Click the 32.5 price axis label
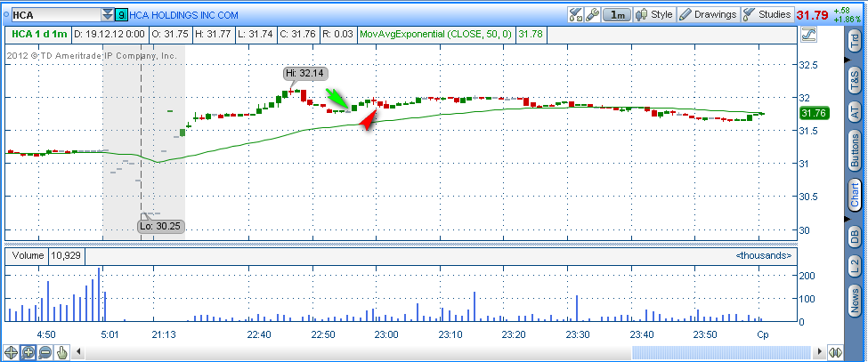The width and height of the screenshot is (868, 362). [x=808, y=65]
